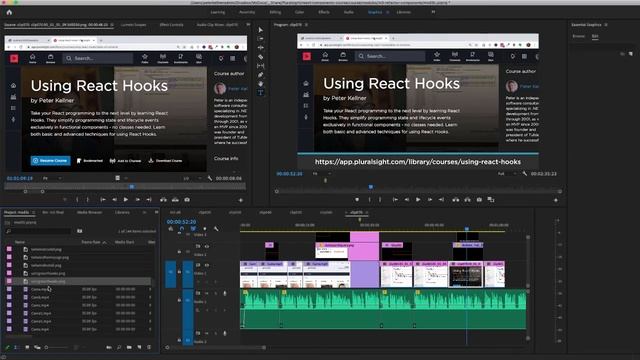This screenshot has height=360, width=640.
Task: Select the Razor tool
Action: 260,57
